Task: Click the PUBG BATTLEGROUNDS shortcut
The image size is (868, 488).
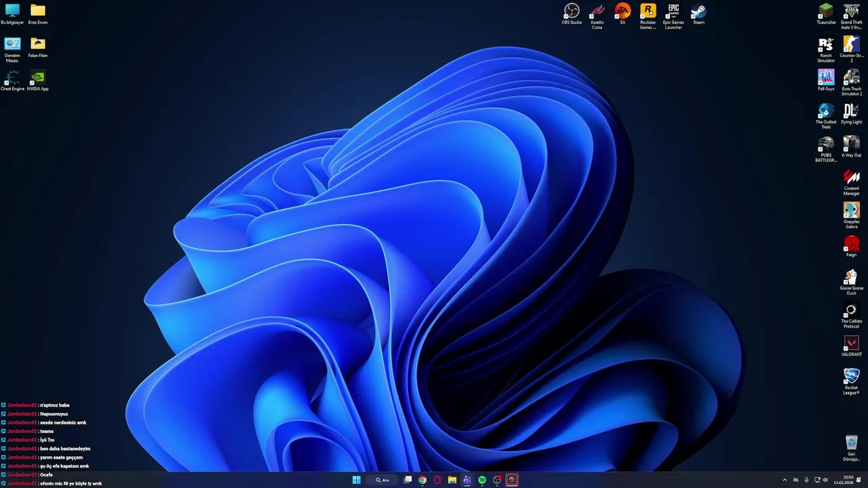Action: tap(826, 149)
